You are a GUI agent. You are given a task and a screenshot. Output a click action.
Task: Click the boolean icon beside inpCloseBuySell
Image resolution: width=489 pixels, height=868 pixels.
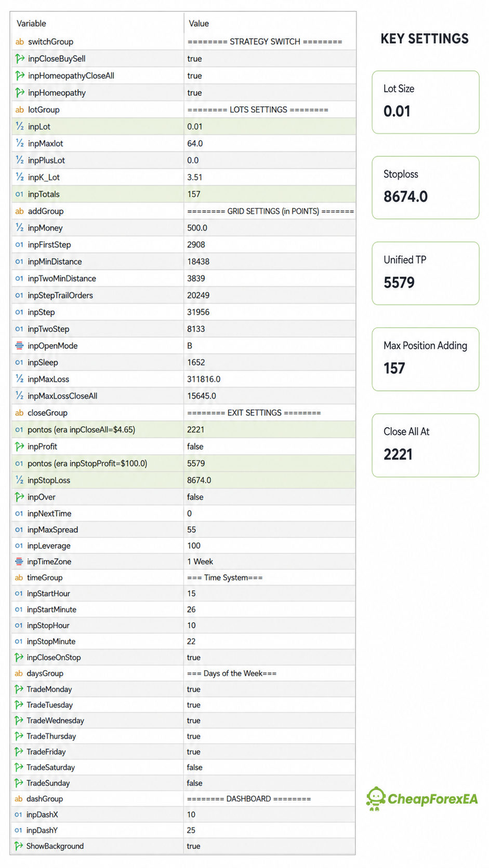click(x=20, y=59)
